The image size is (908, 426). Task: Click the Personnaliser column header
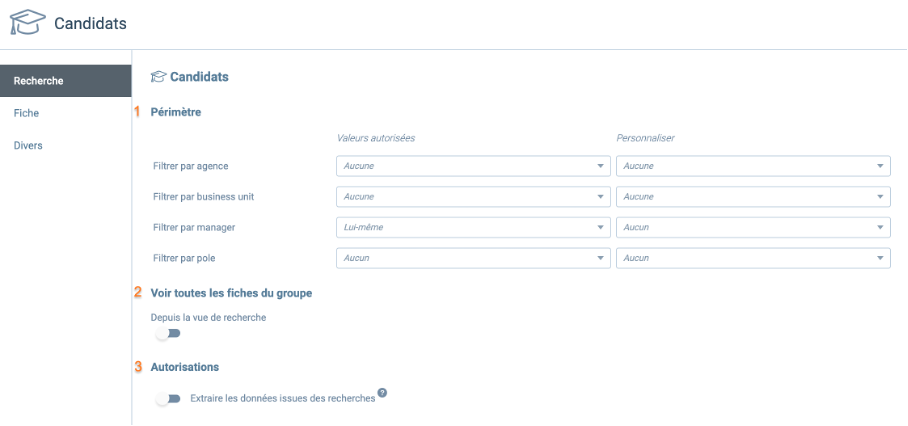[x=645, y=138]
